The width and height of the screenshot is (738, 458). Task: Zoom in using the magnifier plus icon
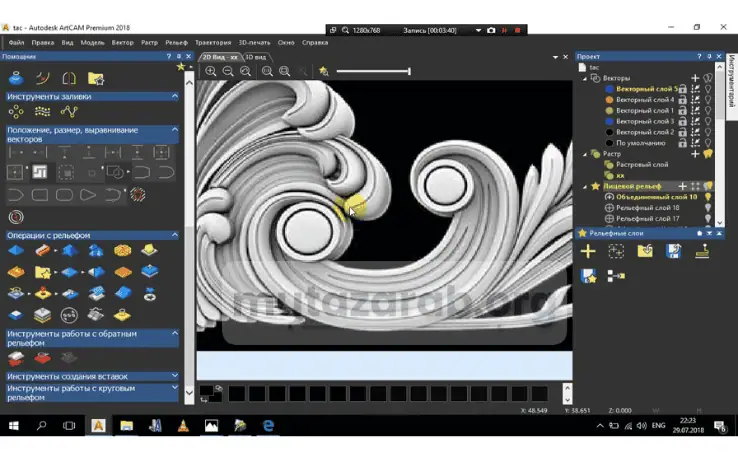pos(211,71)
